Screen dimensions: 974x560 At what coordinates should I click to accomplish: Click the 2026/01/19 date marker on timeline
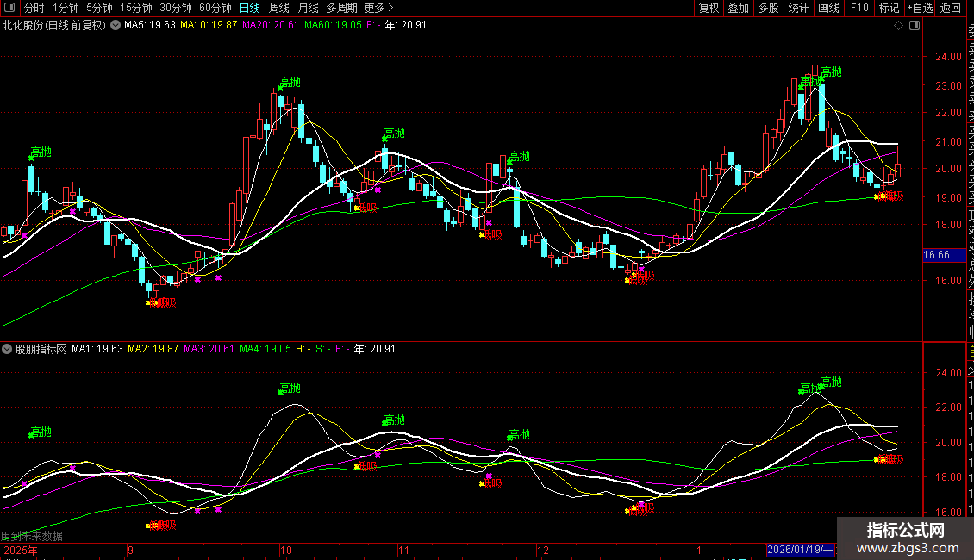[x=799, y=550]
